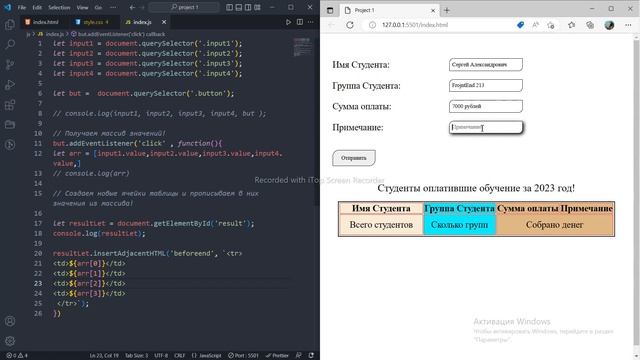Split the editor to the right
Image resolution: width=640 pixels, height=360 pixels.
(300, 22)
